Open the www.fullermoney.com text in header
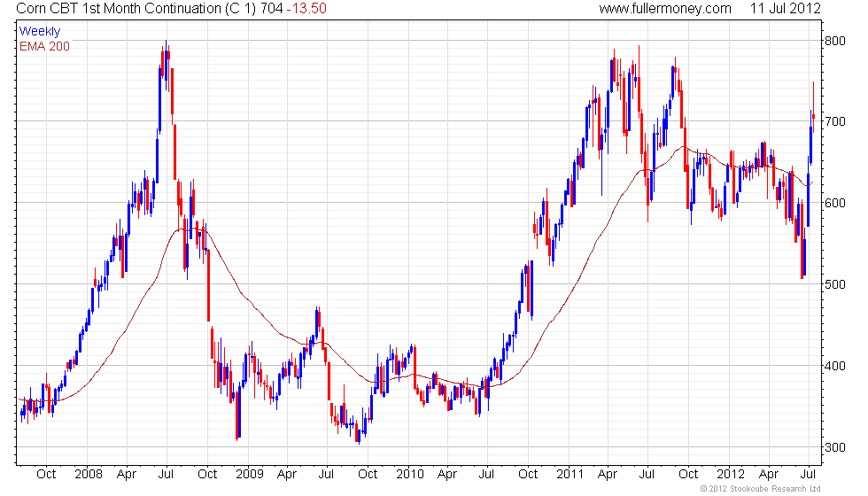Screen dimensions: 868x496 pyautogui.click(x=665, y=9)
